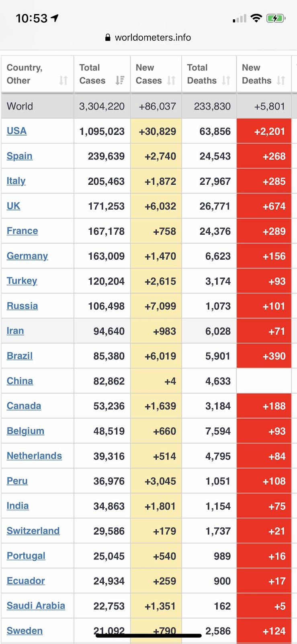Tap USA red new deaths cell +2,201
The height and width of the screenshot is (644, 297).
(264, 131)
